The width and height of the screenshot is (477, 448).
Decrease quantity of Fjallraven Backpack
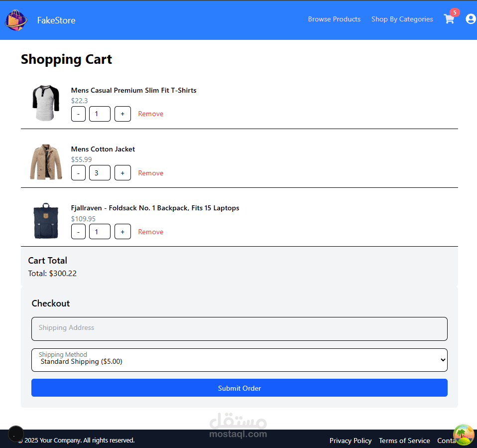(78, 232)
